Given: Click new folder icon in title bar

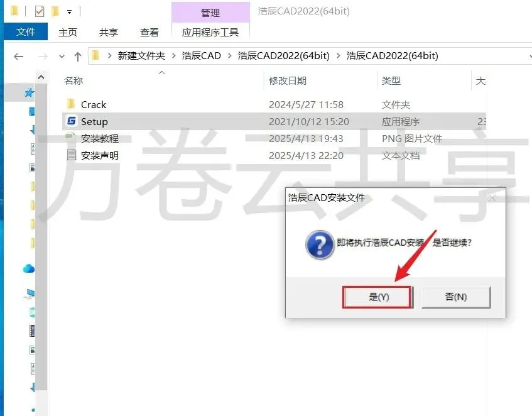Looking at the screenshot, I should 55,11.
